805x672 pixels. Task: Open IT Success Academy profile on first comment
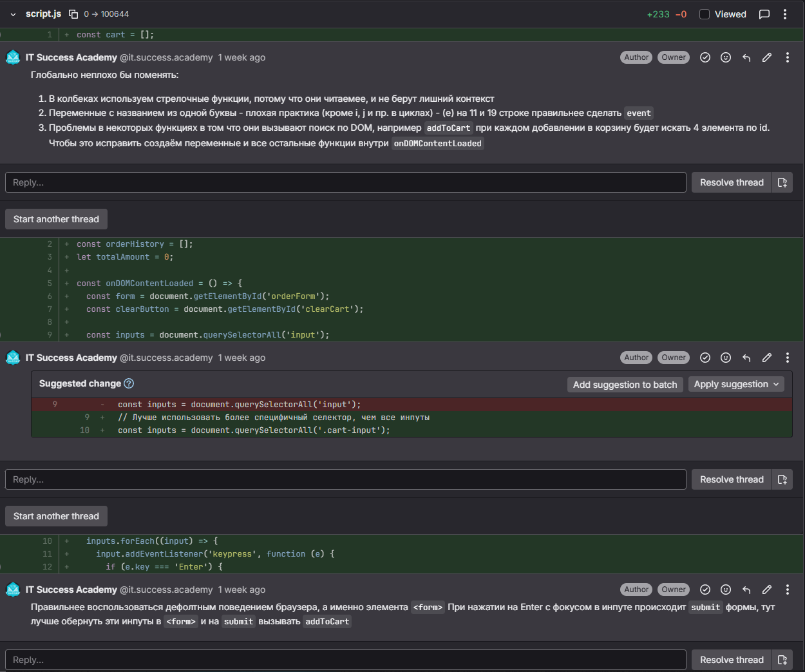tap(71, 57)
